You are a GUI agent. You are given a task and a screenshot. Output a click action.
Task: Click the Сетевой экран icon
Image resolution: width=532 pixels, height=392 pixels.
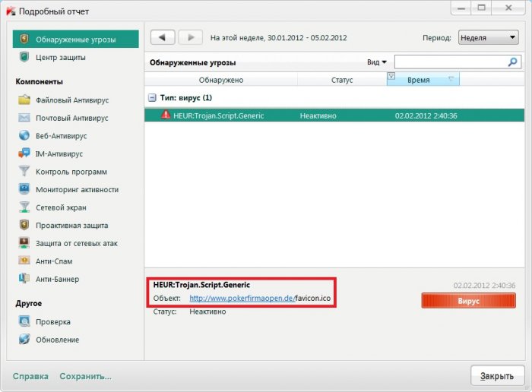point(24,207)
